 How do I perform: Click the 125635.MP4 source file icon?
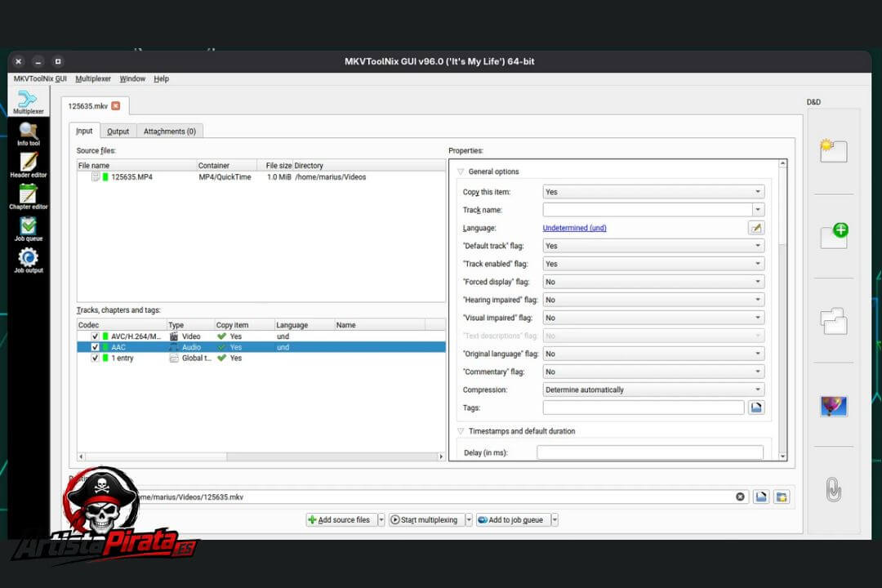click(x=96, y=176)
